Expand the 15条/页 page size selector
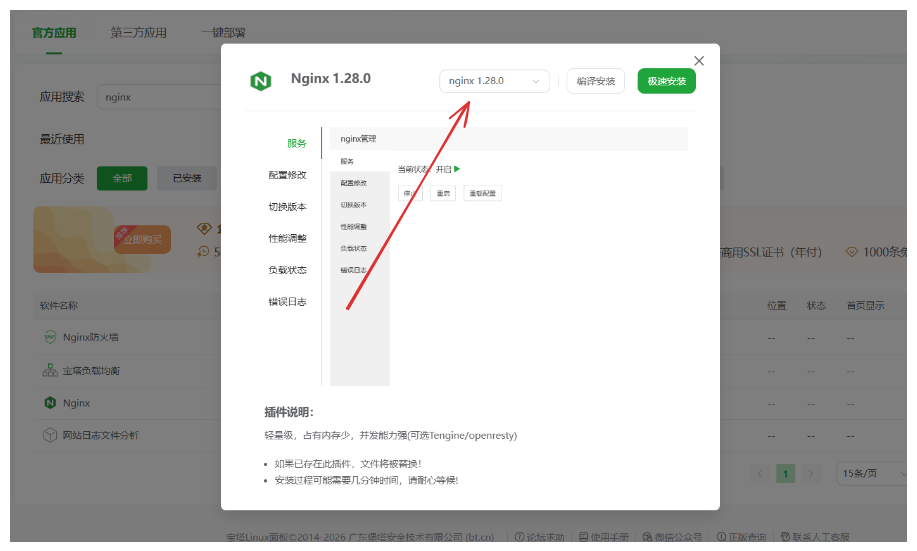Viewport: 917px width, 551px height. [x=870, y=473]
